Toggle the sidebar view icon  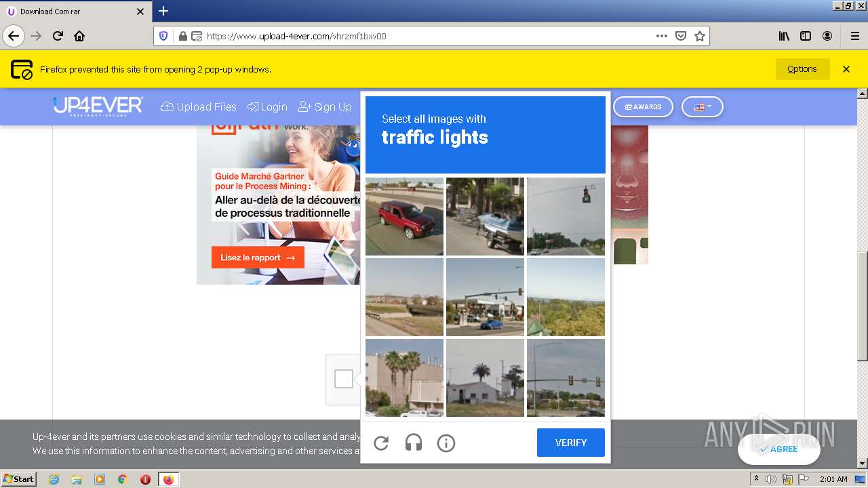coord(806,36)
